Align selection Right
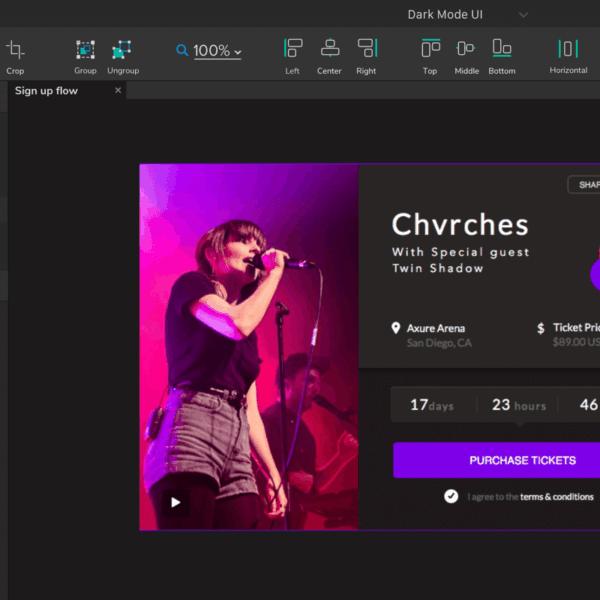This screenshot has width=600, height=600. pyautogui.click(x=367, y=48)
